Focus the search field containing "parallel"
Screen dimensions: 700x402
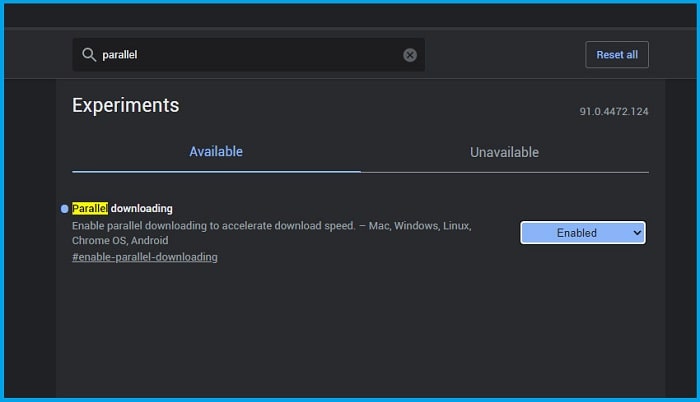[249, 54]
